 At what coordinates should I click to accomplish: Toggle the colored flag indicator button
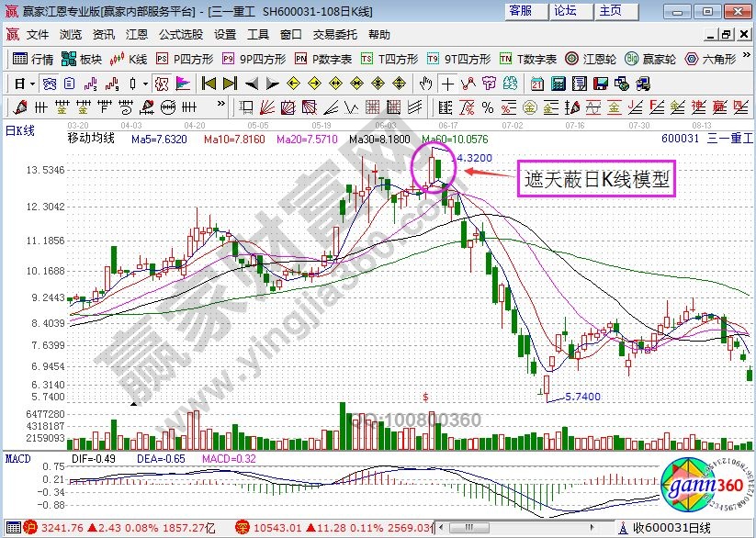pos(182,83)
